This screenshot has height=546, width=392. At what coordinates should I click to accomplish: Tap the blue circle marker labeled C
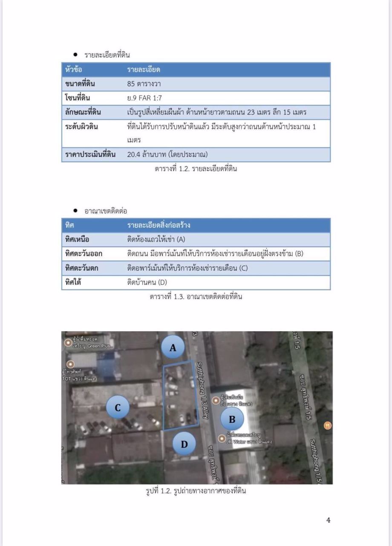[x=118, y=407]
